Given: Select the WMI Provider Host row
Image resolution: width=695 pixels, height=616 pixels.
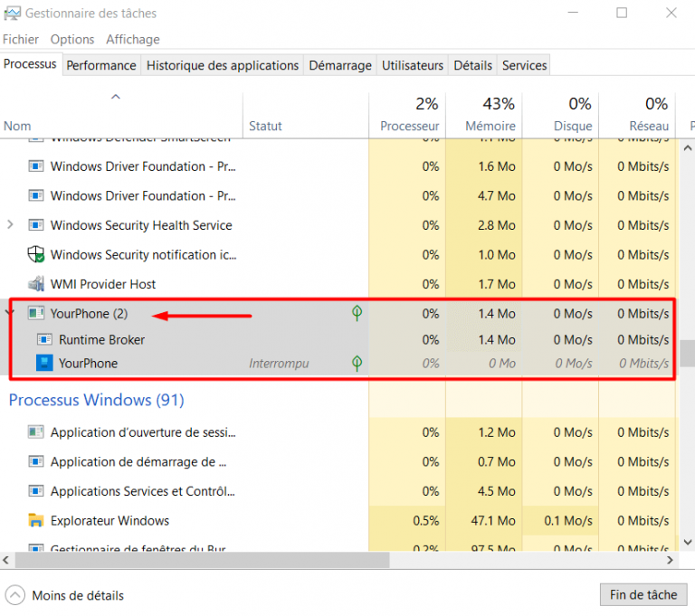Looking at the screenshot, I should coord(339,284).
